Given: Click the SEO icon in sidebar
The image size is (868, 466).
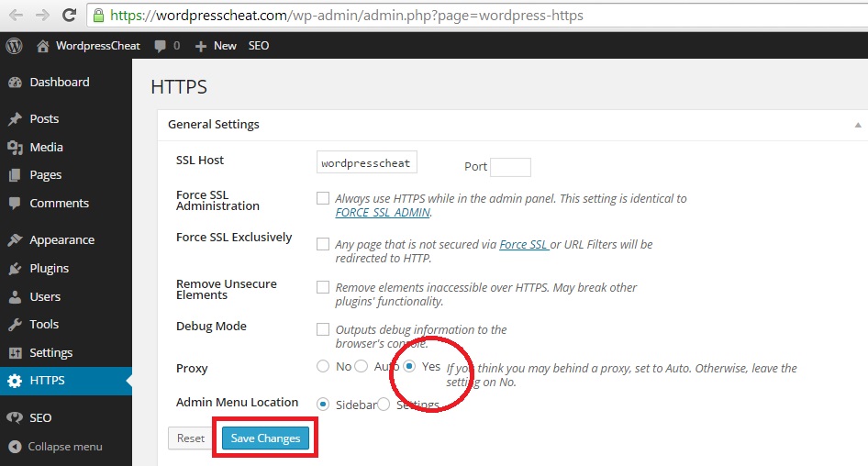Looking at the screenshot, I should pos(15,418).
